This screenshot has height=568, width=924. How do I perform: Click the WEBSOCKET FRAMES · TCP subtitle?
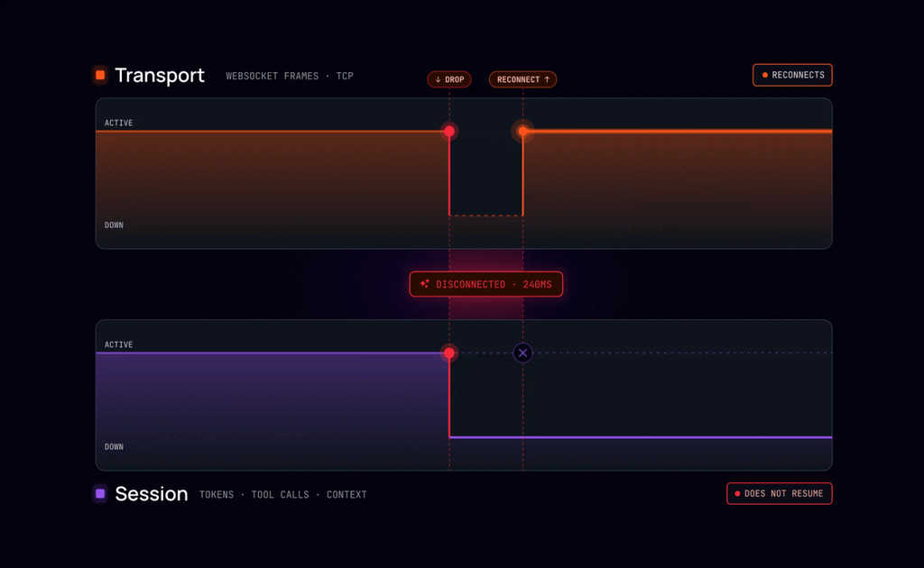coord(290,76)
